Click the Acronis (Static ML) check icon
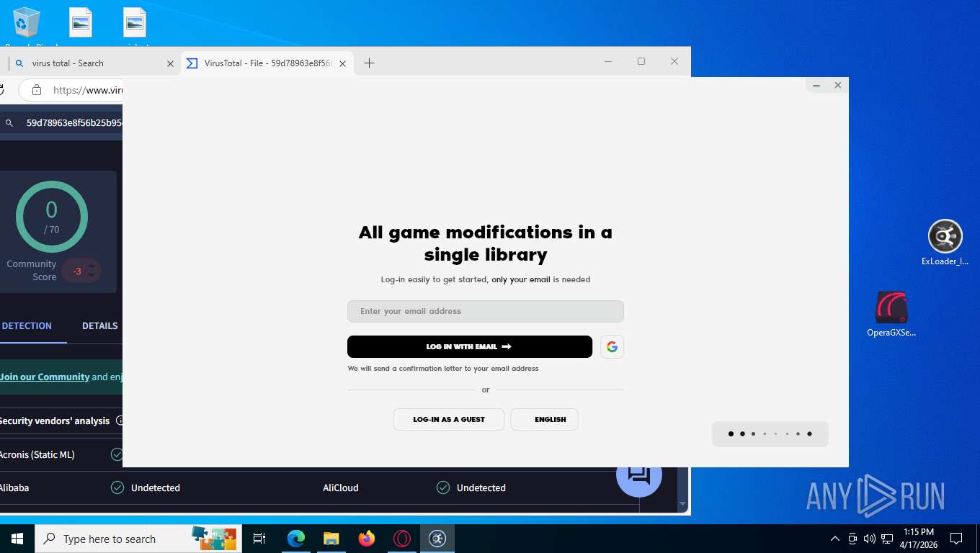The height and width of the screenshot is (553, 980). pyautogui.click(x=117, y=454)
